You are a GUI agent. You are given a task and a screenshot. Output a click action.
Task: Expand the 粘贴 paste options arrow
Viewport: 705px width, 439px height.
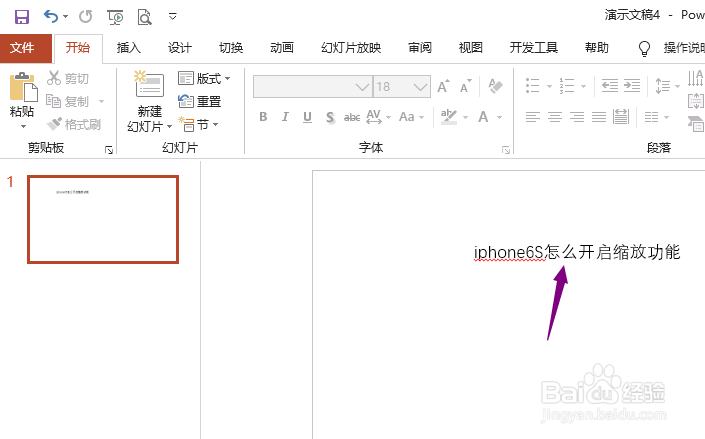(x=22, y=127)
